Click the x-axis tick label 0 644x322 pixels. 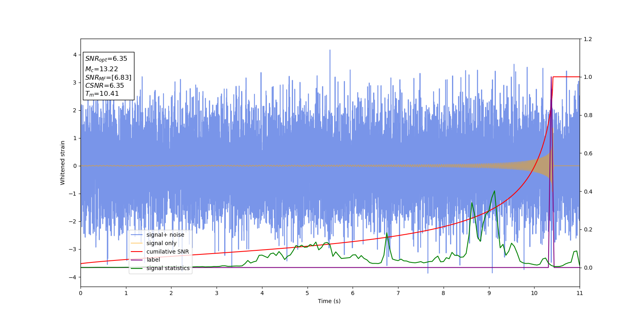(80, 293)
